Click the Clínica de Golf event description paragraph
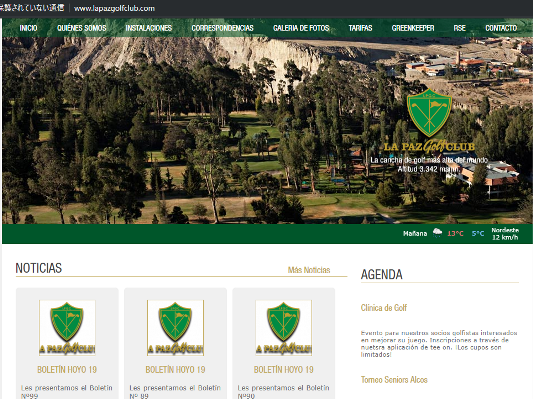The width and height of the screenshot is (533, 399). pyautogui.click(x=439, y=344)
